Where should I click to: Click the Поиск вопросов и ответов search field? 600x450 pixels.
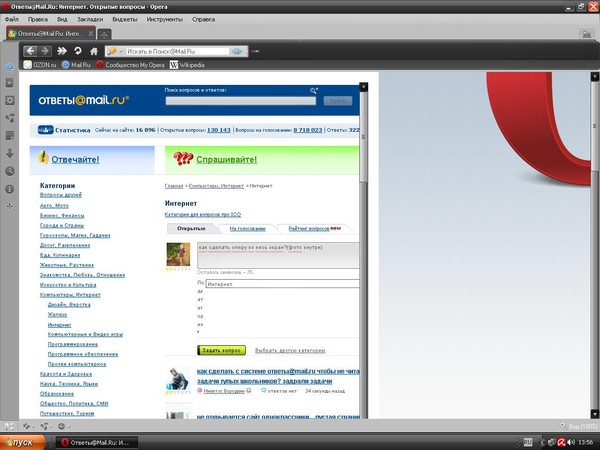(241, 101)
